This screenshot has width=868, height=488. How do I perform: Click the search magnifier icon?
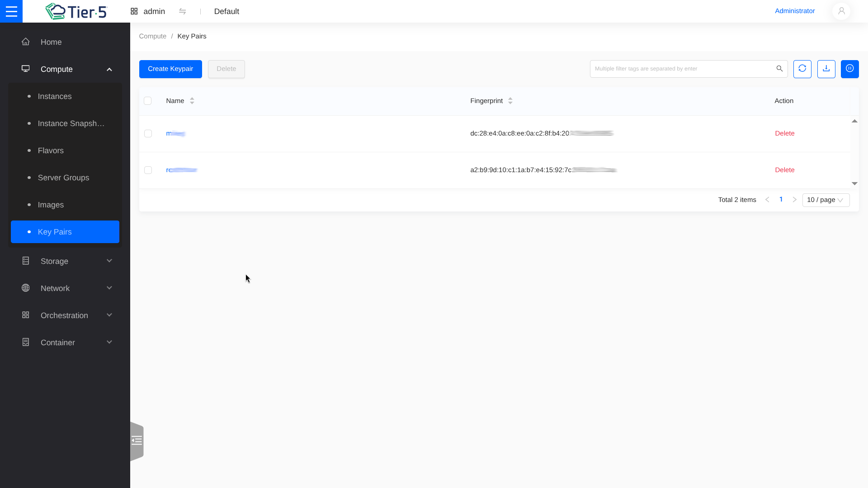click(779, 69)
